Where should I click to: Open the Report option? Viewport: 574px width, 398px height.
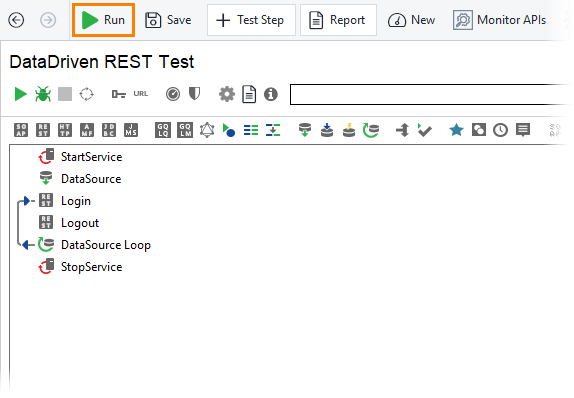point(338,20)
